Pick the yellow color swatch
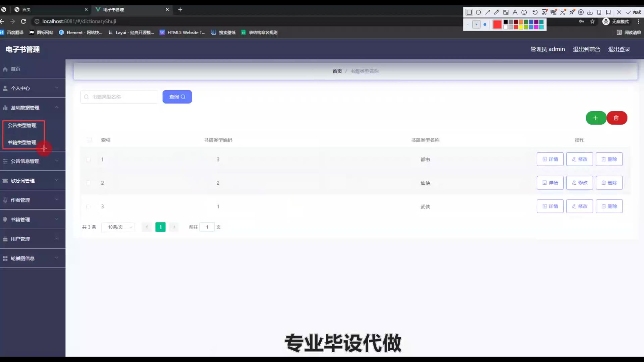The height and width of the screenshot is (362, 644). (x=521, y=27)
